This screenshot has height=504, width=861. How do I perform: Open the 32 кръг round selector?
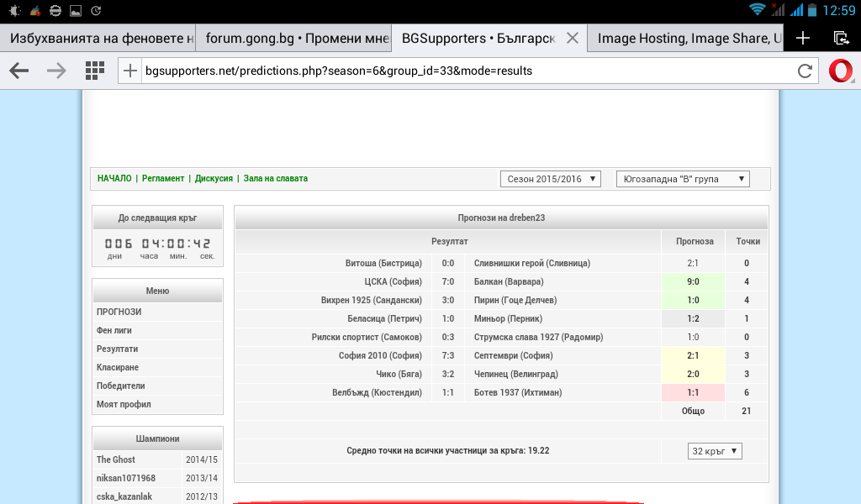(x=715, y=451)
